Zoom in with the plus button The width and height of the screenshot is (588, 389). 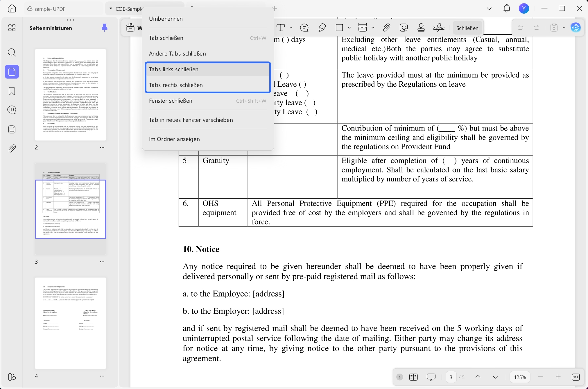coord(558,377)
